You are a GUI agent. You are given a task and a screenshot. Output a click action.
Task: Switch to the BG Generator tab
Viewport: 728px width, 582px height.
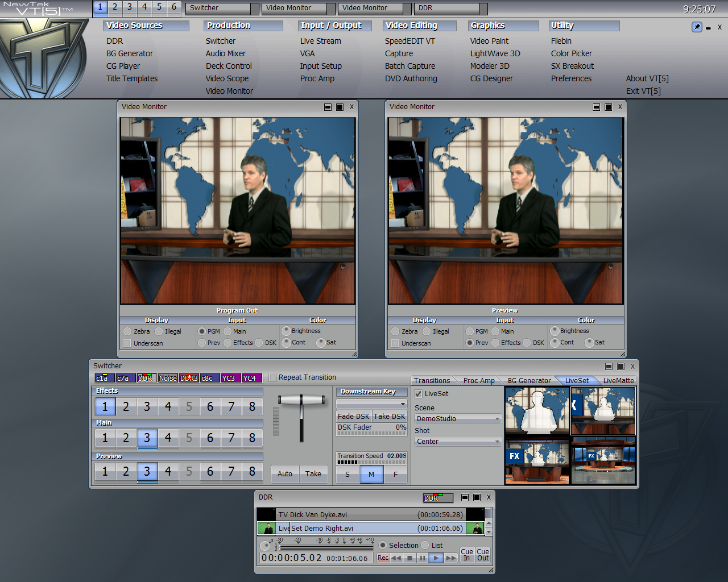pyautogui.click(x=529, y=381)
